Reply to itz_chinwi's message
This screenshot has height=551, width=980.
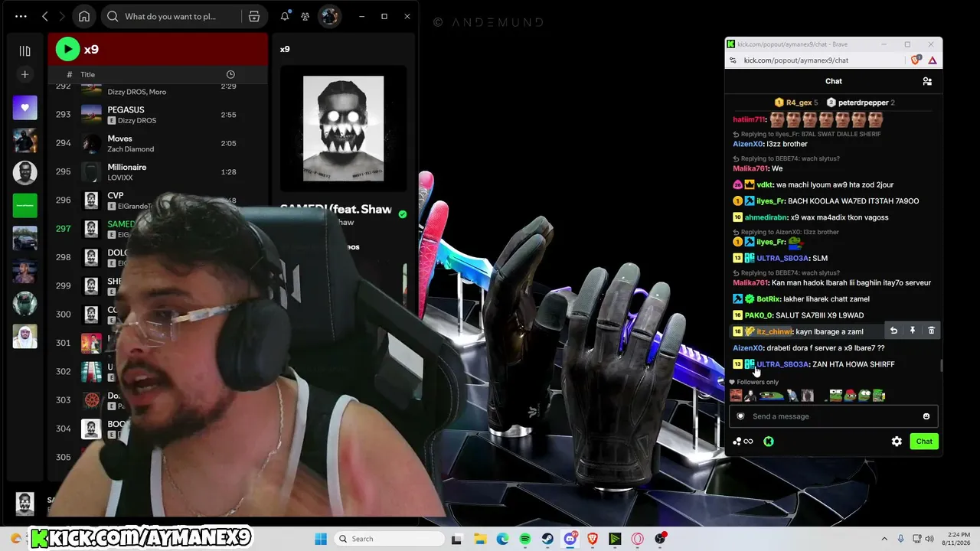893,331
